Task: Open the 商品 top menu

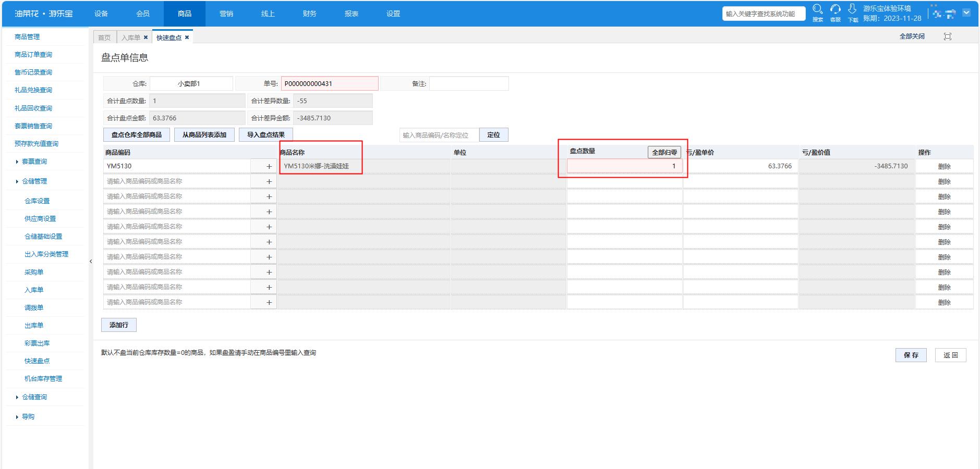Action: (x=185, y=14)
